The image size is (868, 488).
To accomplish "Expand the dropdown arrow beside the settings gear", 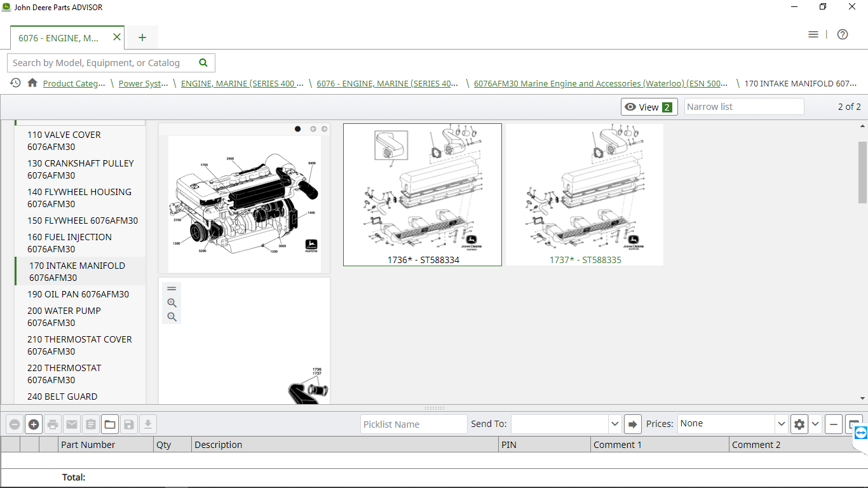I will click(815, 424).
